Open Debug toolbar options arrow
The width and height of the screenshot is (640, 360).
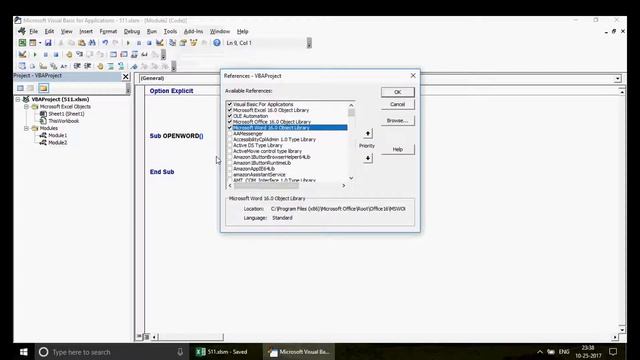[x=163, y=54]
